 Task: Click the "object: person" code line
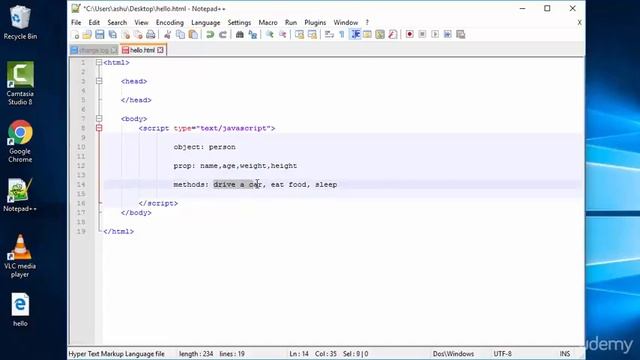204,147
